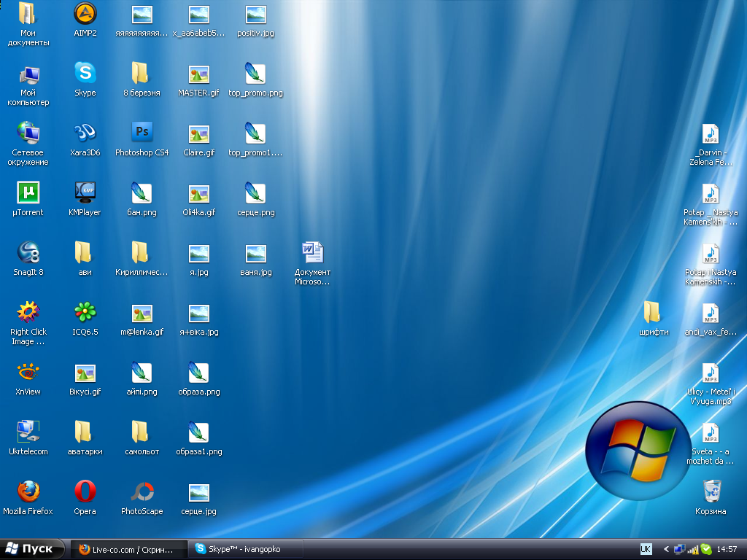This screenshot has height=560, width=747.
Task: Click the KMPlayer shortcut icon
Action: (x=85, y=192)
